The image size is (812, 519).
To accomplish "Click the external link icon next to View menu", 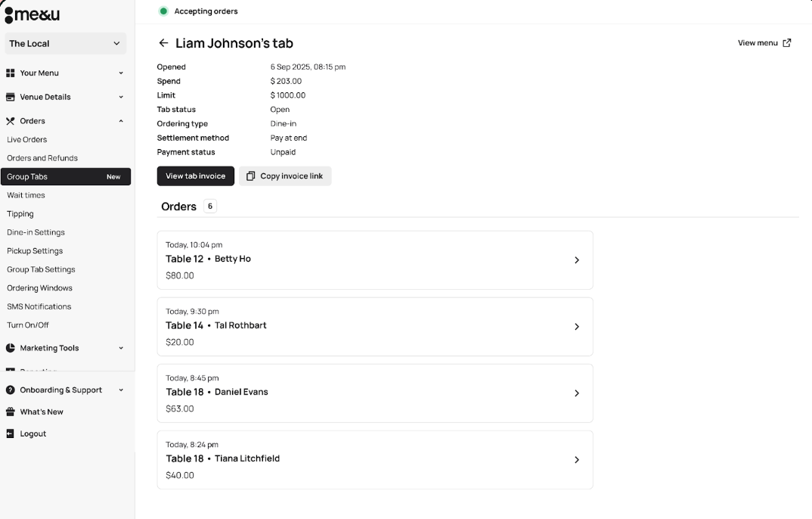I will (787, 43).
